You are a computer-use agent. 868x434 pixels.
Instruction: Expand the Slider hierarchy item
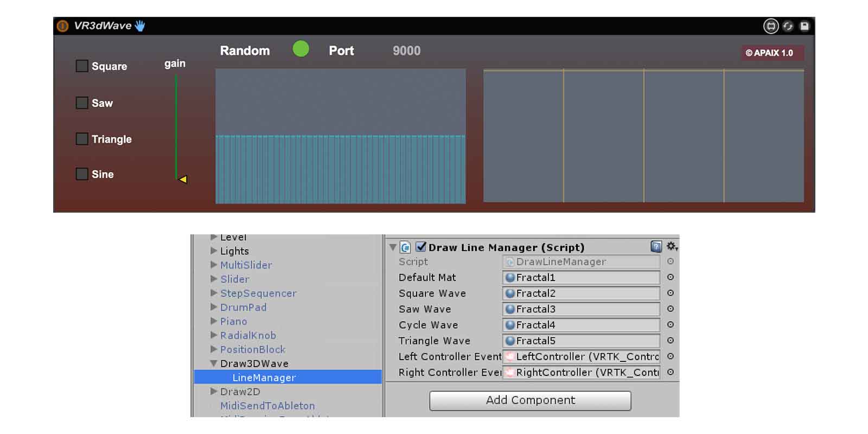click(x=214, y=279)
